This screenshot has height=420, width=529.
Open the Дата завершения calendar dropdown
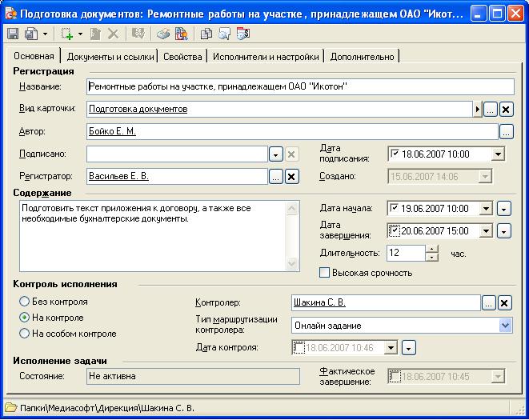pyautogui.click(x=486, y=231)
